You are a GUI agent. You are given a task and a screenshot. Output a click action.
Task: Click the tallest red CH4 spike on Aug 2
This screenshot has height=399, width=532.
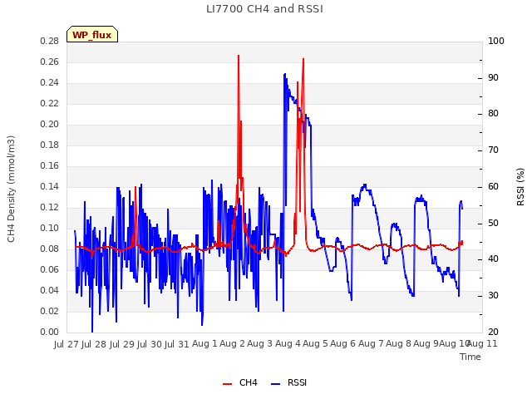click(x=239, y=57)
